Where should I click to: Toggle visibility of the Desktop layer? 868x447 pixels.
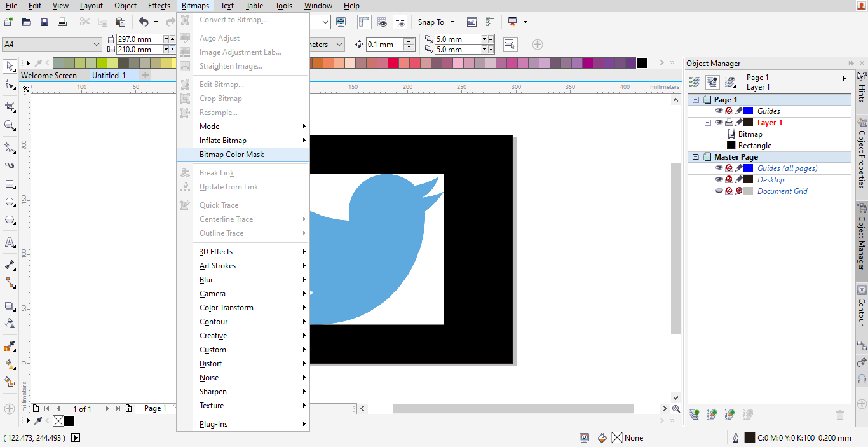coord(719,179)
